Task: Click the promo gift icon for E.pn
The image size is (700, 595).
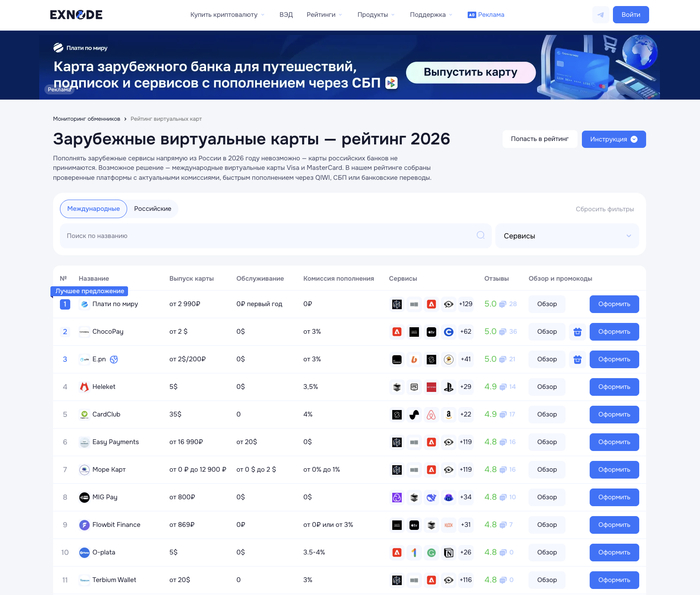Action: click(577, 359)
